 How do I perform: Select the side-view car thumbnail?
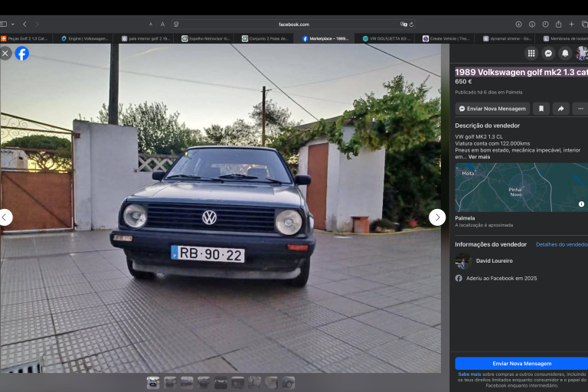pyautogui.click(x=187, y=383)
